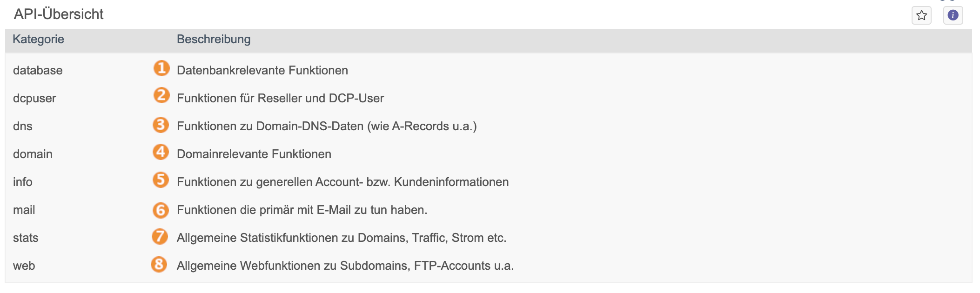Click orange badge number 8
The width and height of the screenshot is (980, 293).
pos(159,264)
